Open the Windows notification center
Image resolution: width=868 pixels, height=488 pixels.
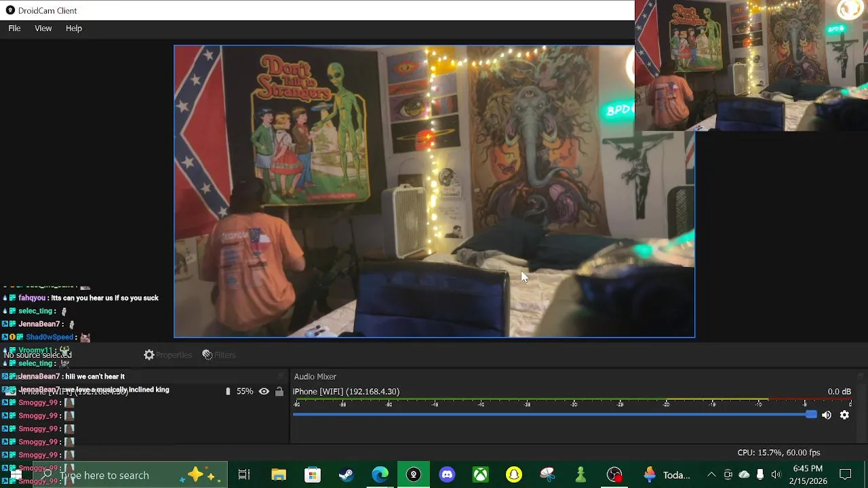846,475
